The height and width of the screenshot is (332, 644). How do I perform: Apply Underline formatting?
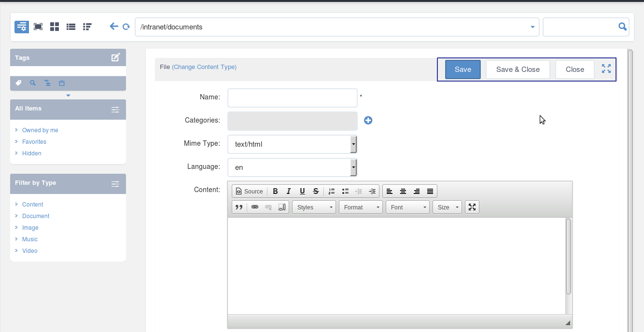(x=302, y=191)
